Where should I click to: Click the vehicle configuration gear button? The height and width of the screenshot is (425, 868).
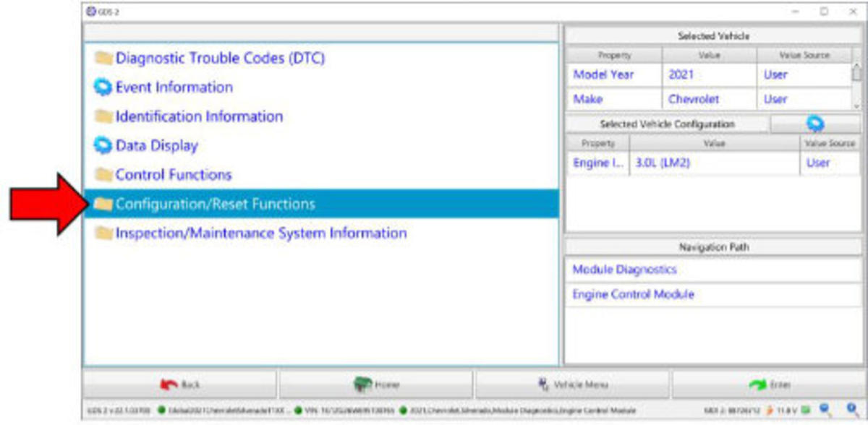point(815,124)
